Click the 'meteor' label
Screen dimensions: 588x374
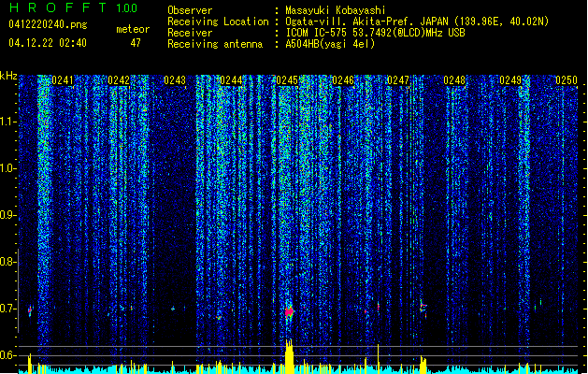(133, 29)
